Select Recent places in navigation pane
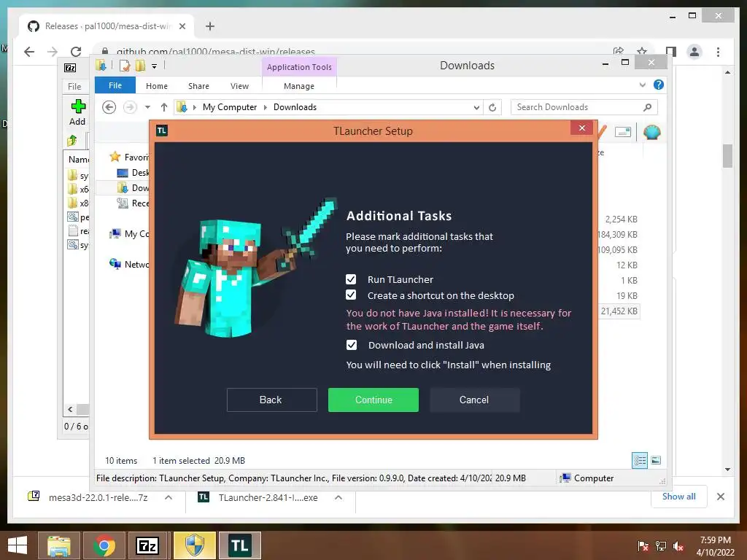Viewport: 747px width, 560px height. (133, 203)
